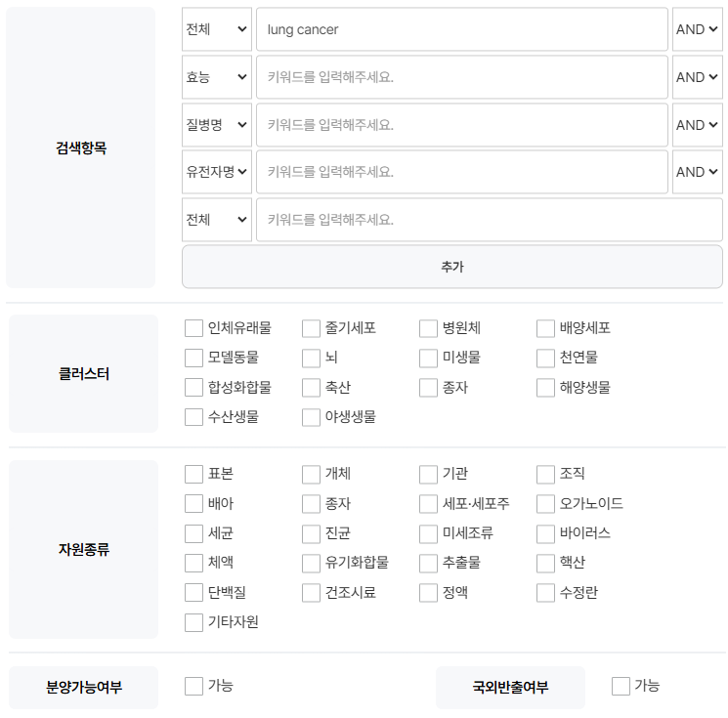Check the 진균 resource type checkbox
The width and height of the screenshot is (728, 718).
[x=311, y=533]
